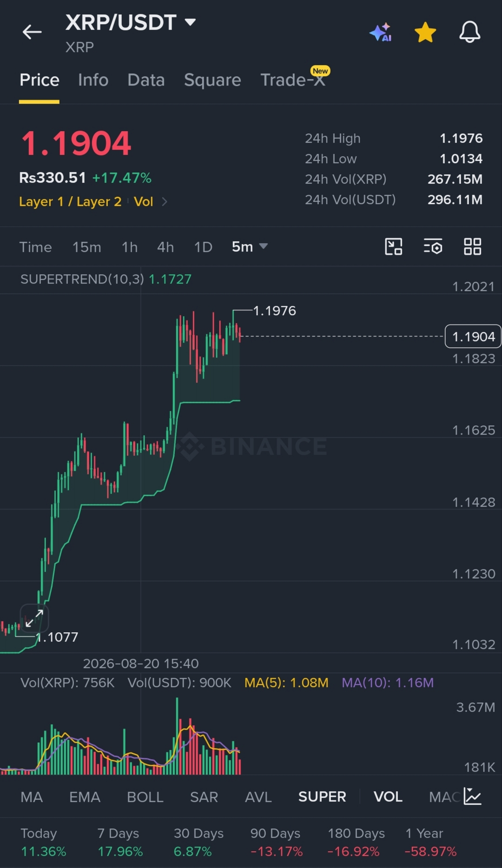Tap the large red 1.1904 price
This screenshot has height=868, width=502.
click(x=77, y=143)
